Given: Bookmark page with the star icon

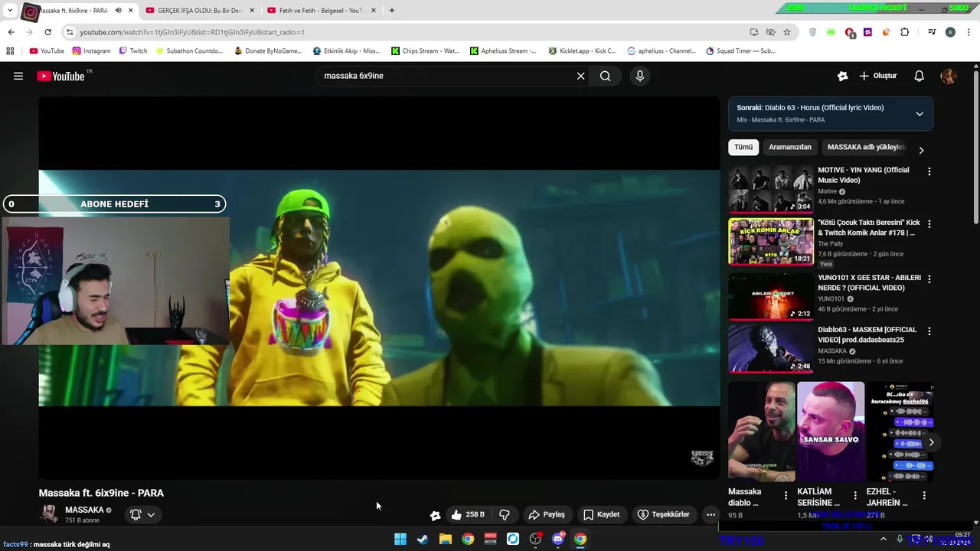Looking at the screenshot, I should 787,32.
